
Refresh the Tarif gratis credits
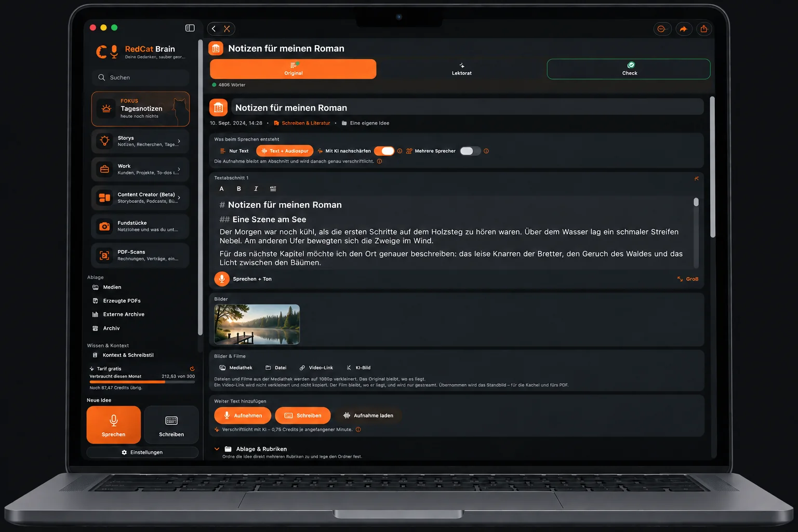pos(192,369)
